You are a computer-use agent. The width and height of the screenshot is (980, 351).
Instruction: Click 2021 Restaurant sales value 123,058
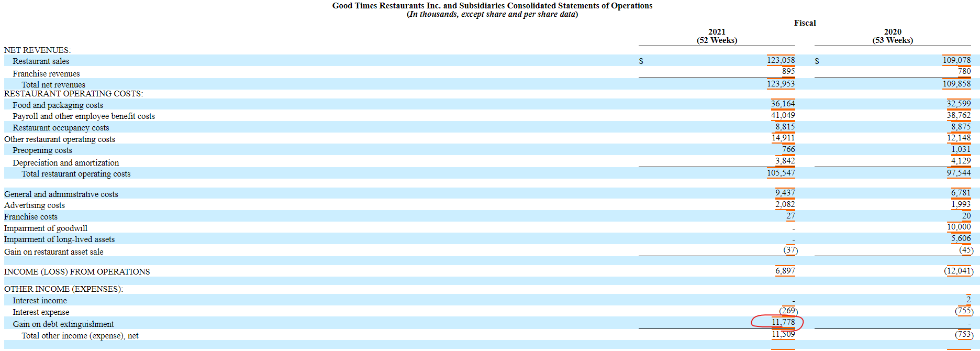point(781,60)
